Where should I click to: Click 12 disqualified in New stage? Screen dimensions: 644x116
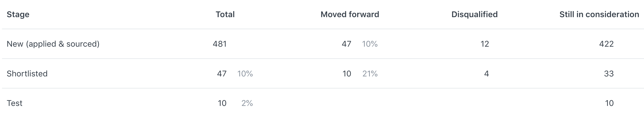(485, 44)
